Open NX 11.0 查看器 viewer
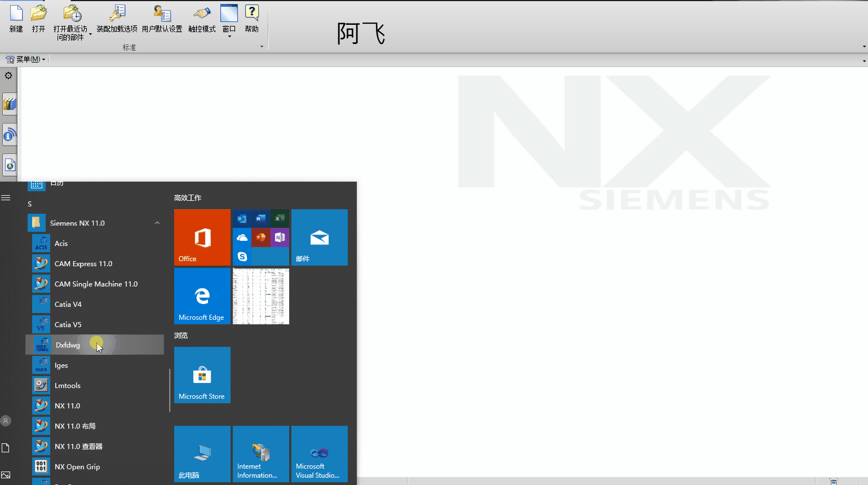The width and height of the screenshot is (868, 485). pyautogui.click(x=95, y=446)
